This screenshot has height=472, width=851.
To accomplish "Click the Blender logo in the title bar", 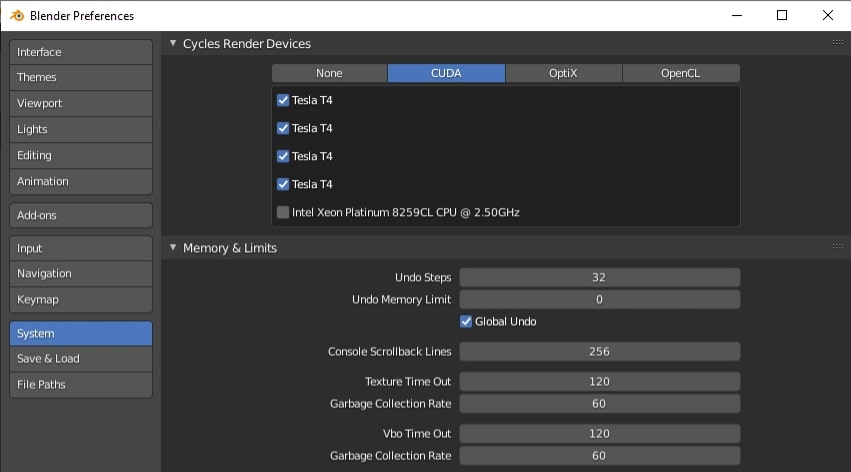I will pos(16,15).
